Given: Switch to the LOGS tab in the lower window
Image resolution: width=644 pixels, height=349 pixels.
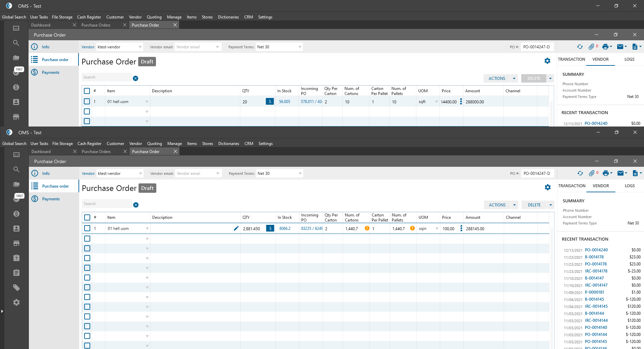Looking at the screenshot, I should click(630, 186).
